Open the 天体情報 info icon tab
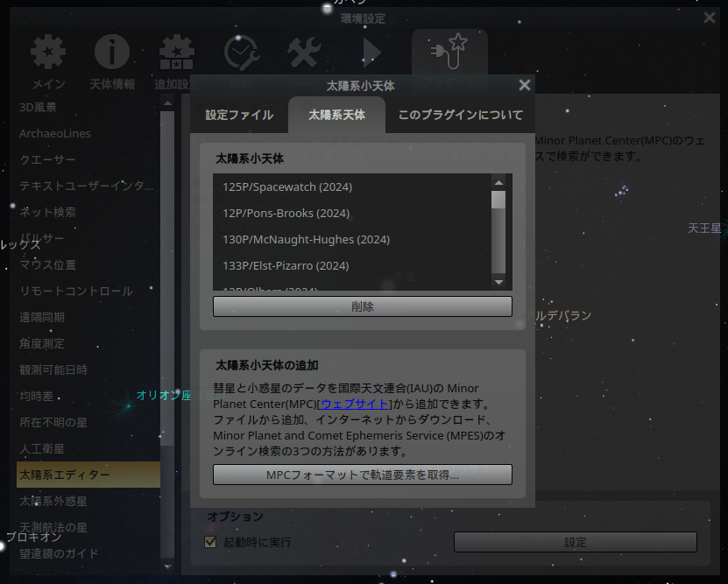Screen dimensions: 728x584 pos(112,60)
